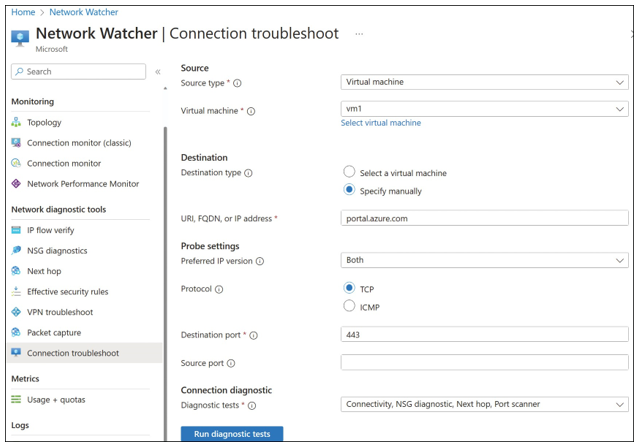This screenshot has width=640, height=448.
Task: Click the Diagnostic tests info icon
Action: click(252, 406)
